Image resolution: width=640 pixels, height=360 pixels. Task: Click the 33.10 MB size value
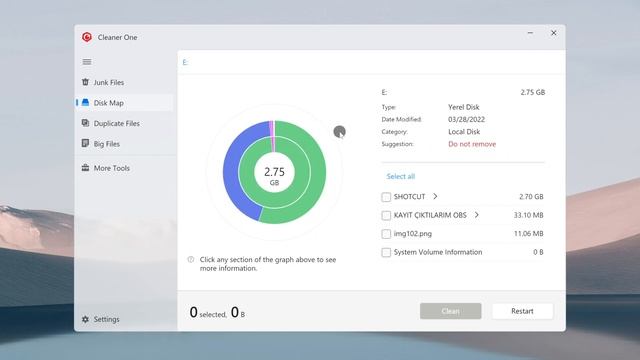tap(529, 215)
